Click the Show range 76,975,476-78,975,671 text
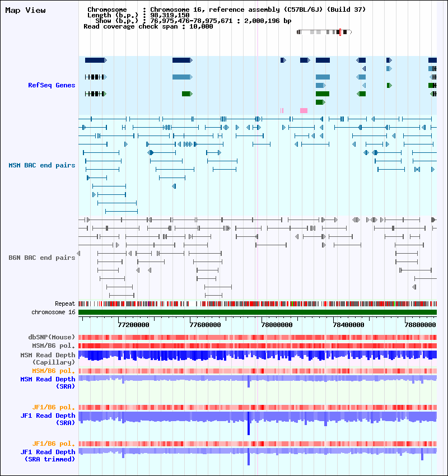The height and width of the screenshot is (476, 448). point(193,21)
